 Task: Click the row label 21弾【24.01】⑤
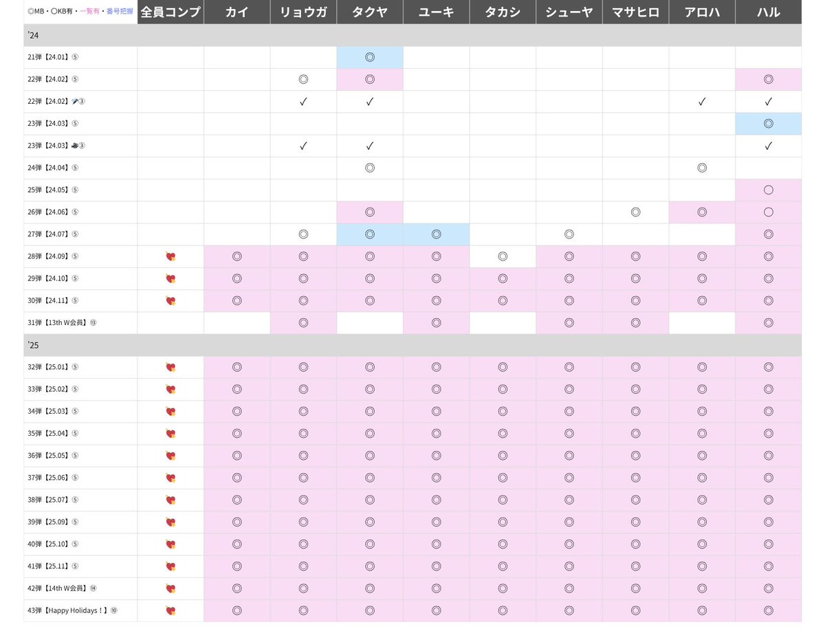(53, 58)
